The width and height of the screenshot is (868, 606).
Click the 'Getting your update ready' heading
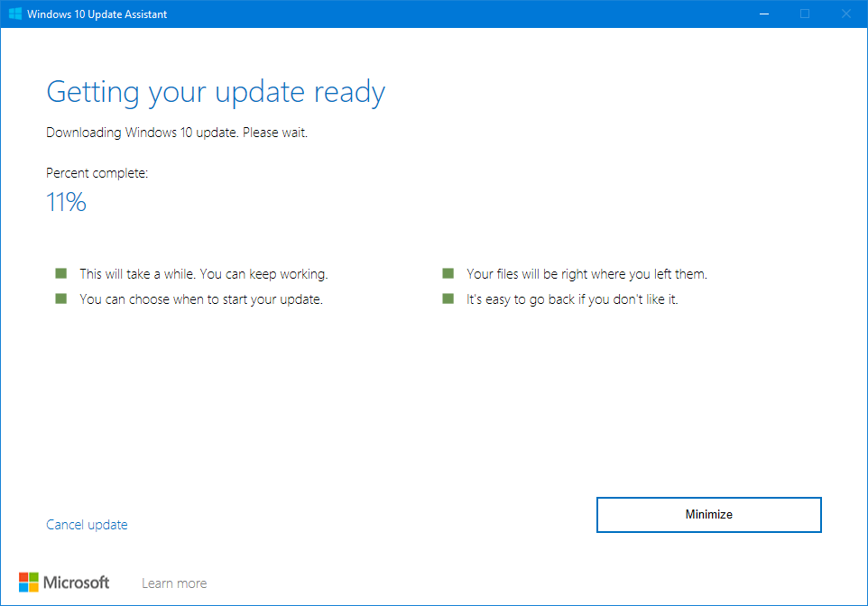[215, 92]
